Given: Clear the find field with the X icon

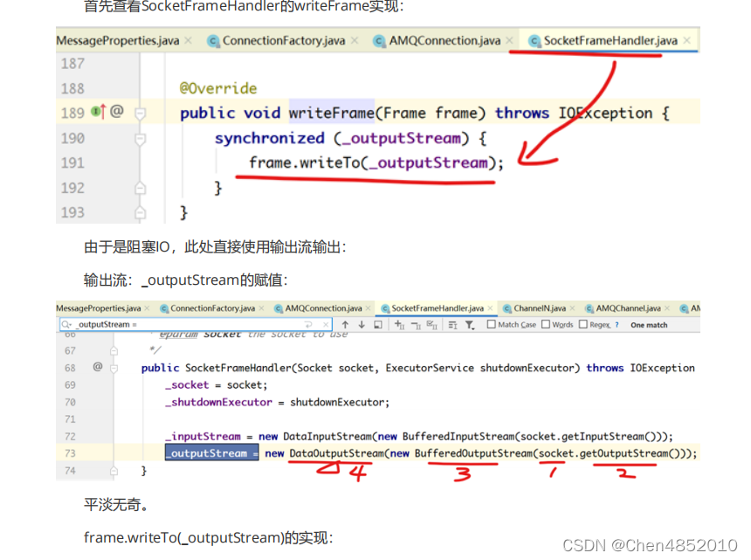Looking at the screenshot, I should 326,324.
